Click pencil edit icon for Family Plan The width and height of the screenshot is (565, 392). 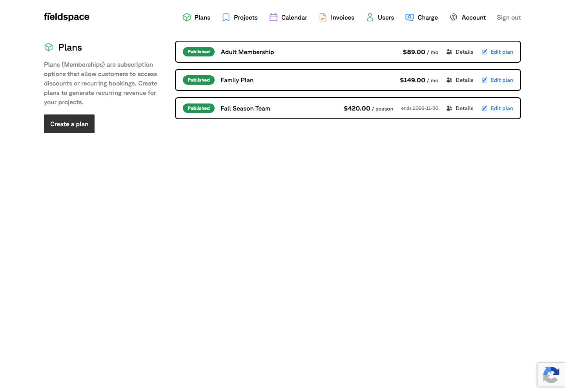click(485, 80)
